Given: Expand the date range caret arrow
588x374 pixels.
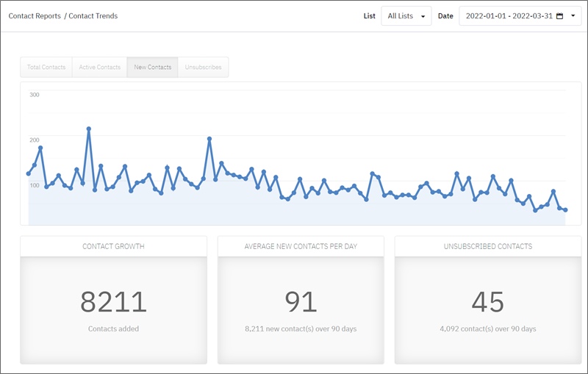Looking at the screenshot, I should 573,16.
